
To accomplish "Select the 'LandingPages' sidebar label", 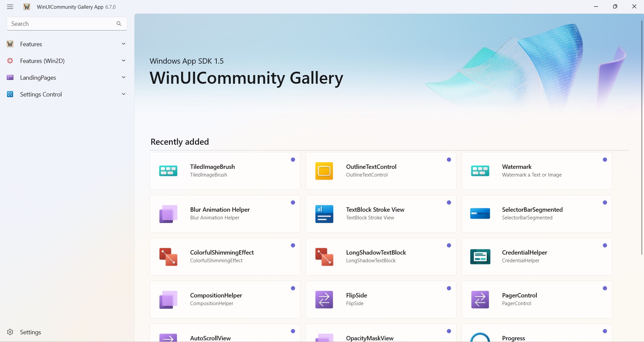I will [38, 78].
